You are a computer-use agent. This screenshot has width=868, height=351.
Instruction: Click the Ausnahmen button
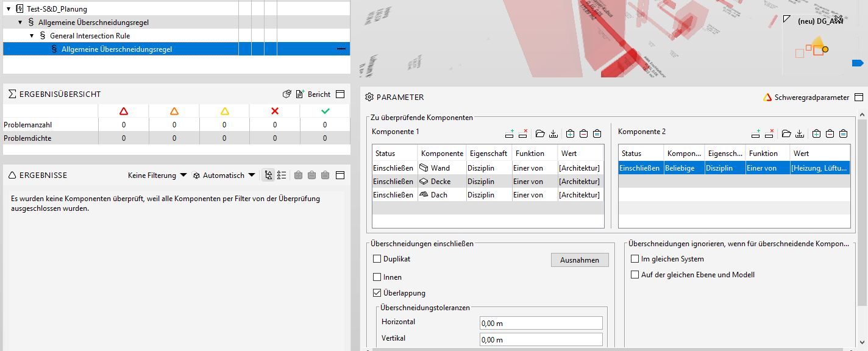(x=580, y=260)
